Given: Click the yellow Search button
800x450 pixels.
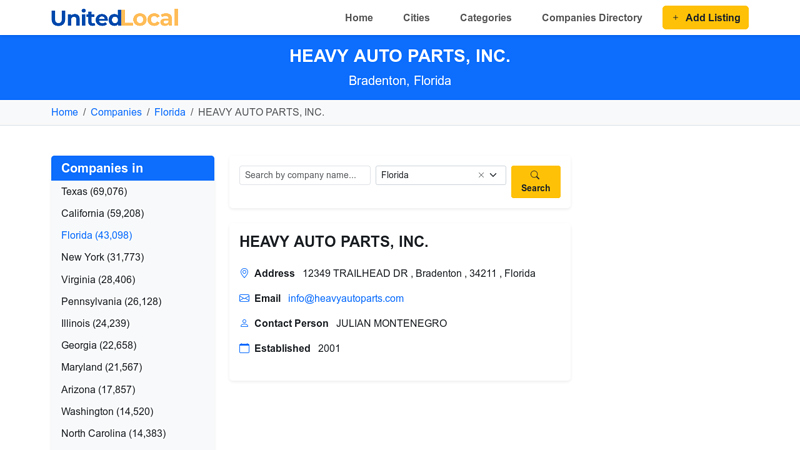Looking at the screenshot, I should pos(536,182).
